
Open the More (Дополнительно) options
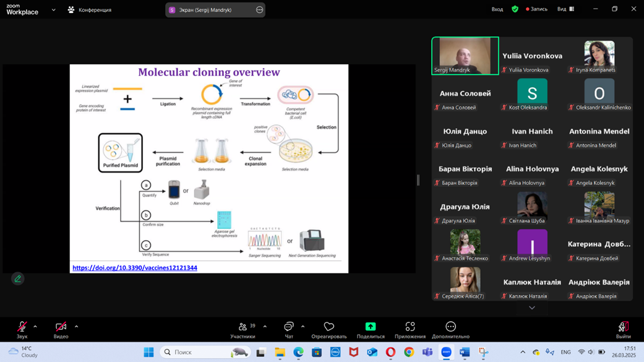click(x=450, y=330)
